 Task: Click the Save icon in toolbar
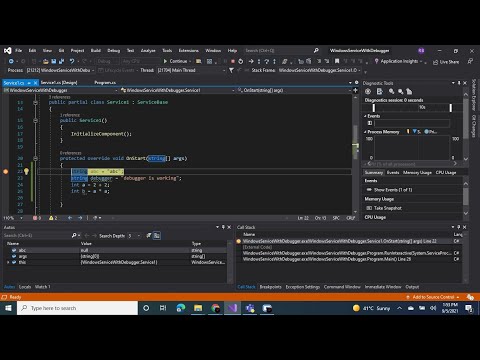(x=54, y=61)
